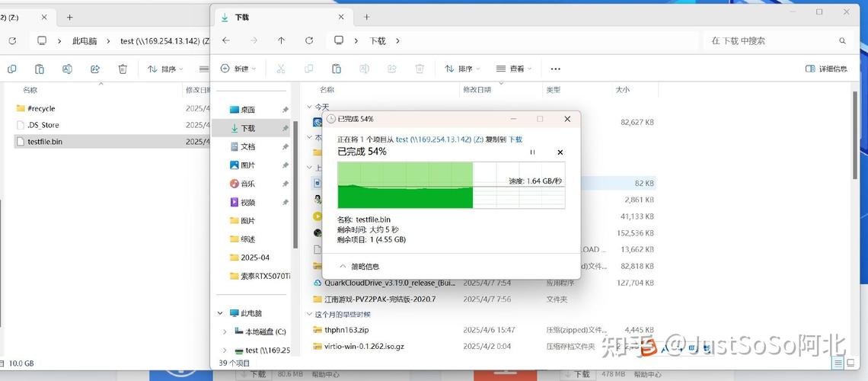Screen dimensions: 868x381
Task: Click the copy icon in 下载 toolbar
Action: (x=308, y=69)
